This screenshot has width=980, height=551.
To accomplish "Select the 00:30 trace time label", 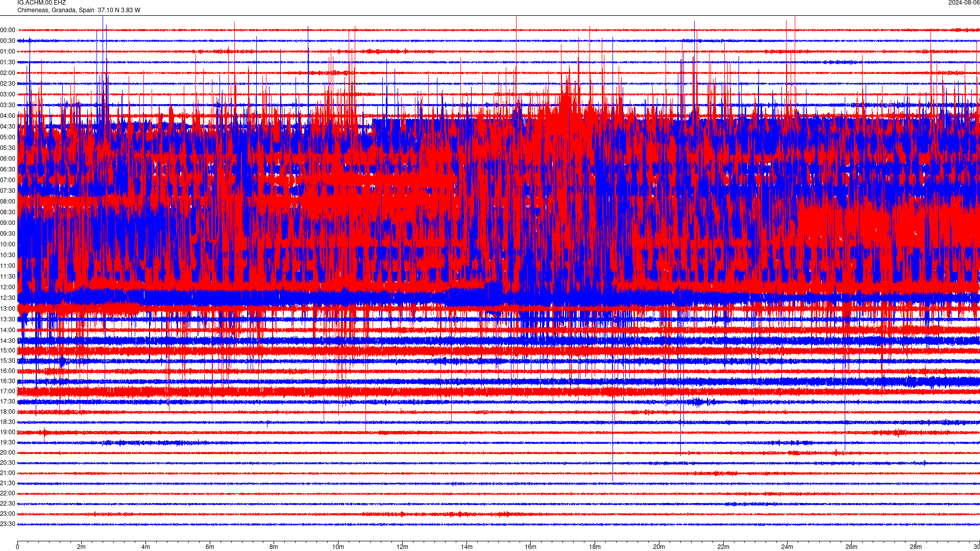I will coord(8,41).
